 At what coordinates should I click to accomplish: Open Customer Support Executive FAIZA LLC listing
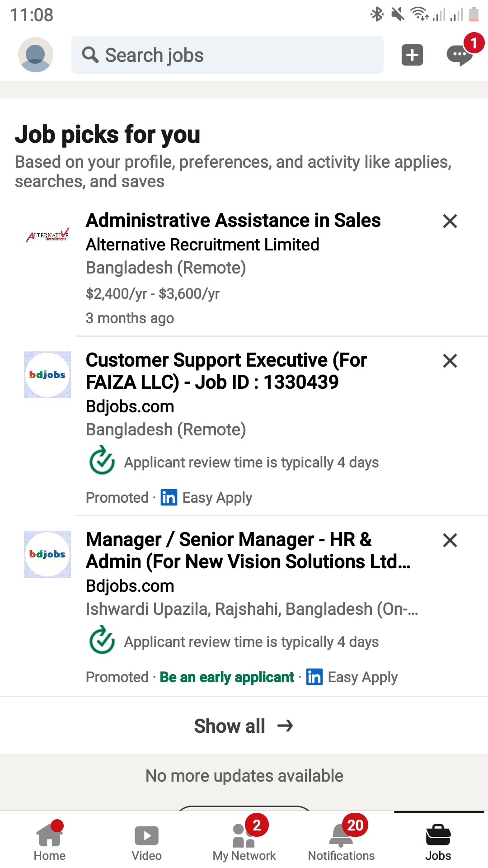226,371
